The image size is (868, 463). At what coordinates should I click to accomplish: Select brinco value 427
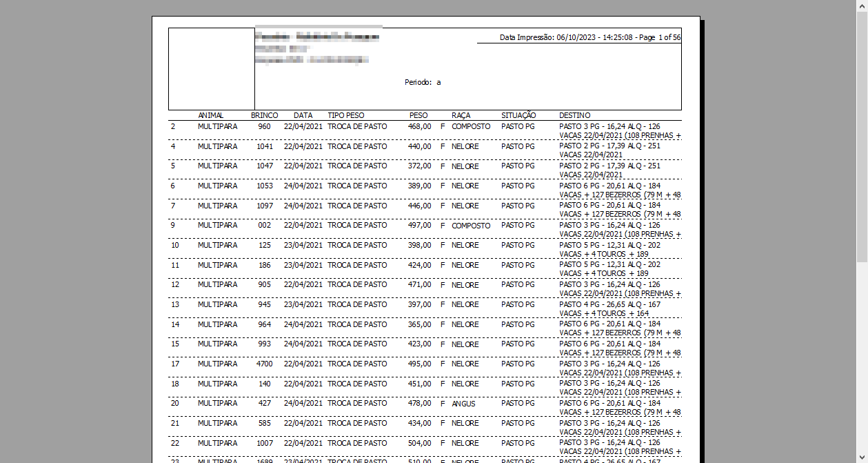265,403
